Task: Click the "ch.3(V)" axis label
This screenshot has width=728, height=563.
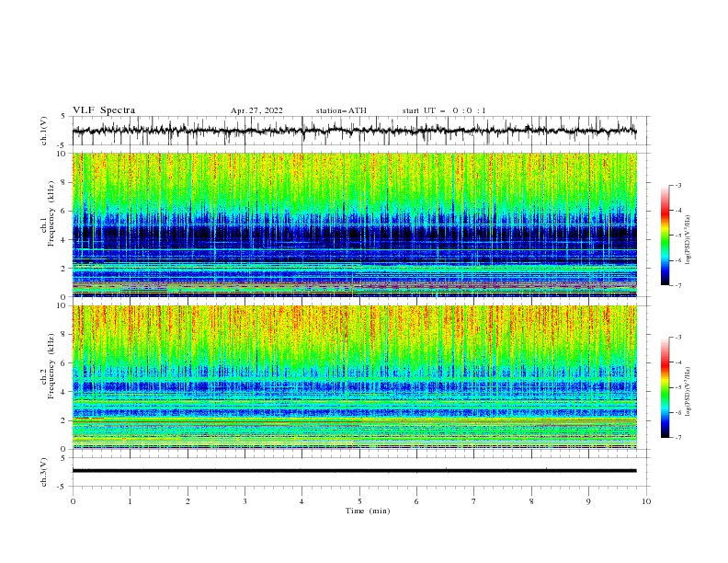Action: pos(44,472)
